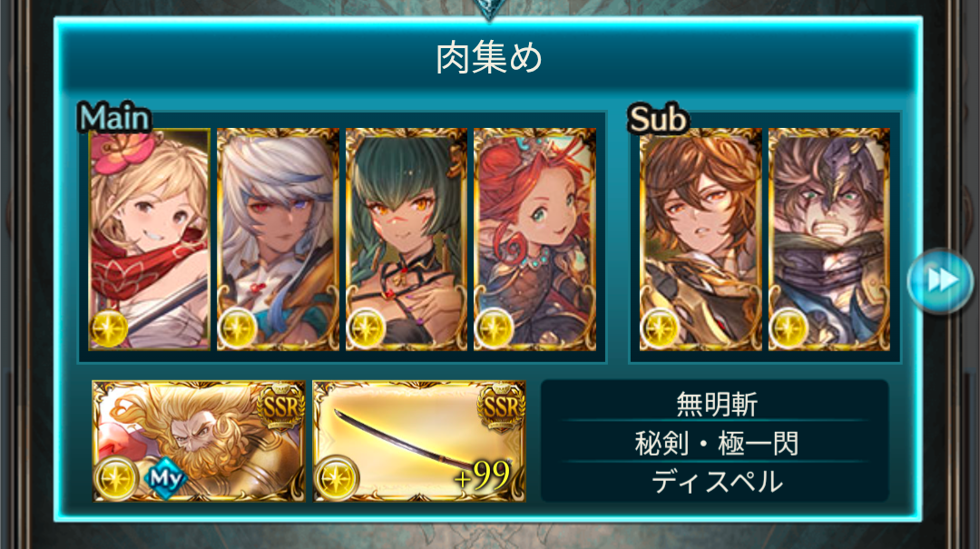
Task: Select the red-haired character portrait
Action: pos(535,239)
